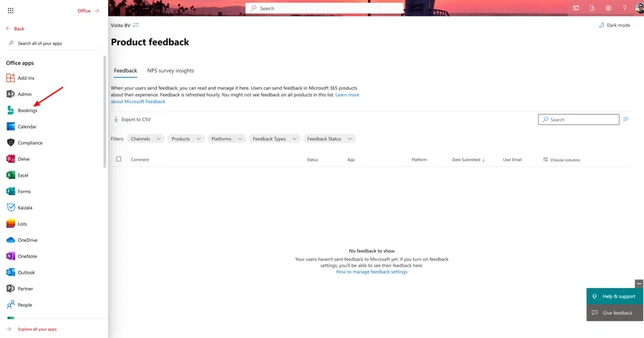Click the top global Search box

click(324, 8)
